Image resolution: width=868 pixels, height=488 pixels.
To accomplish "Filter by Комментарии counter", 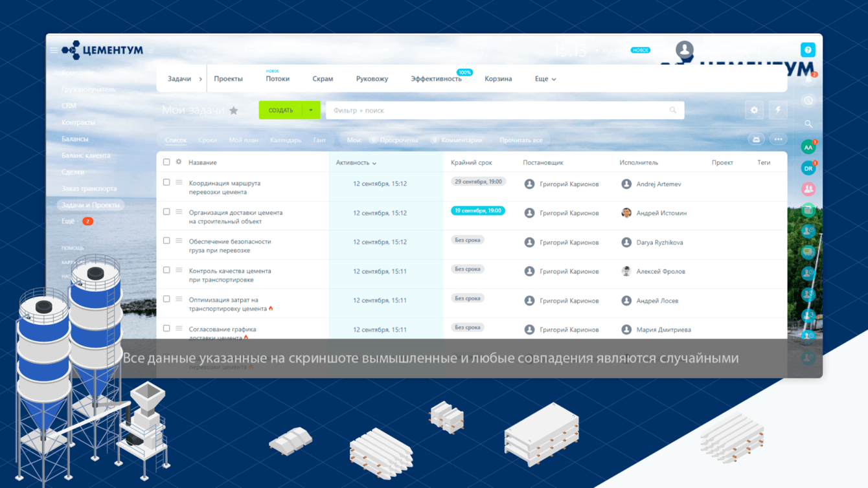I will pyautogui.click(x=457, y=140).
